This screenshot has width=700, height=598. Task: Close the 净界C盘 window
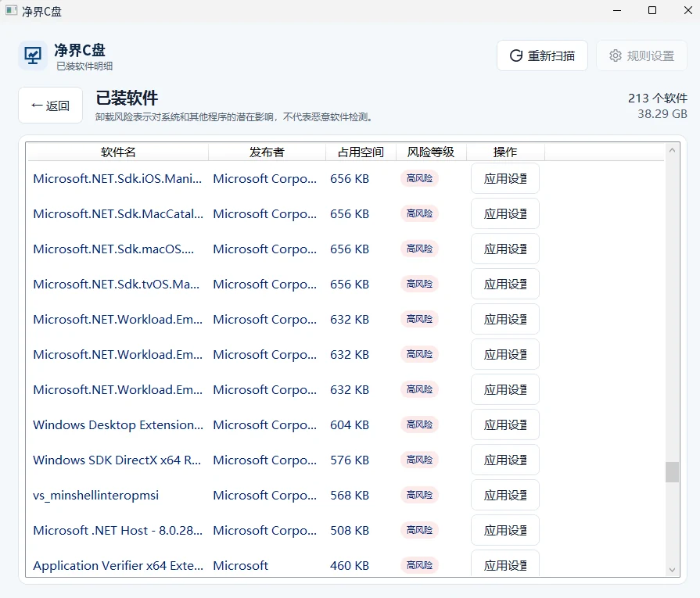(x=688, y=10)
